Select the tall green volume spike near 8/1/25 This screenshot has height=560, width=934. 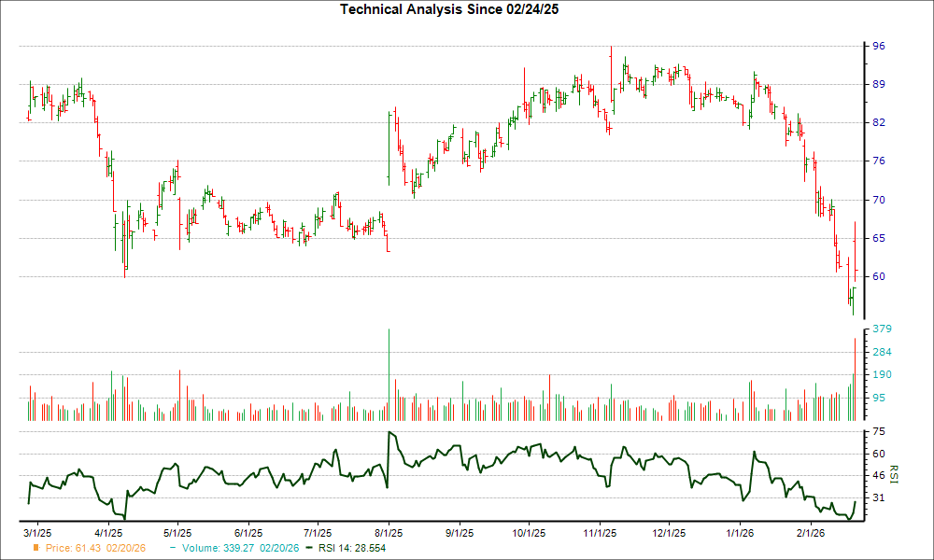389,373
